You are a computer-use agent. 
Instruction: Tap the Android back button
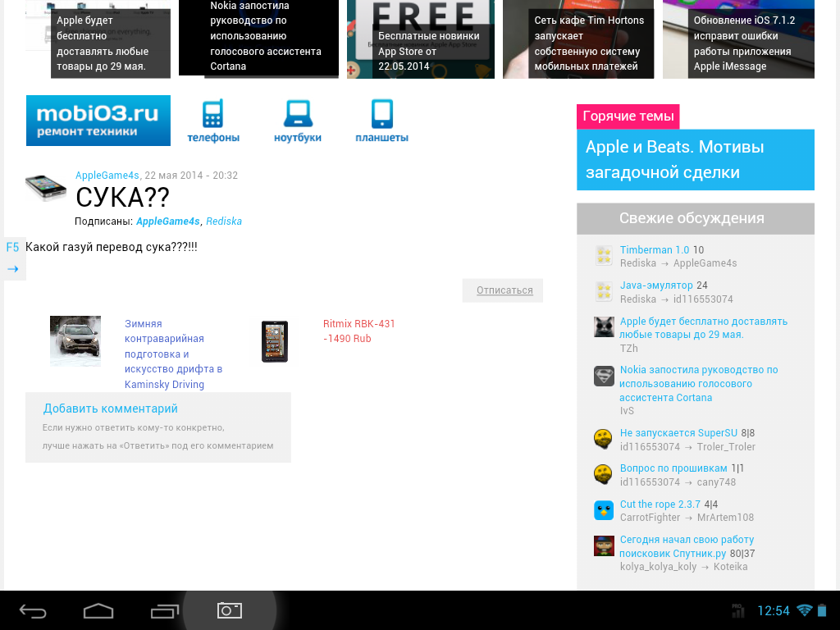pos(33,610)
